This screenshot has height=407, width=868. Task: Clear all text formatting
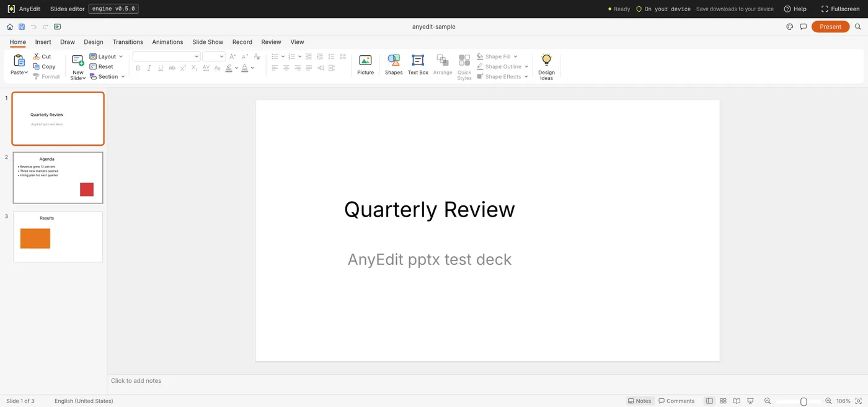click(257, 56)
